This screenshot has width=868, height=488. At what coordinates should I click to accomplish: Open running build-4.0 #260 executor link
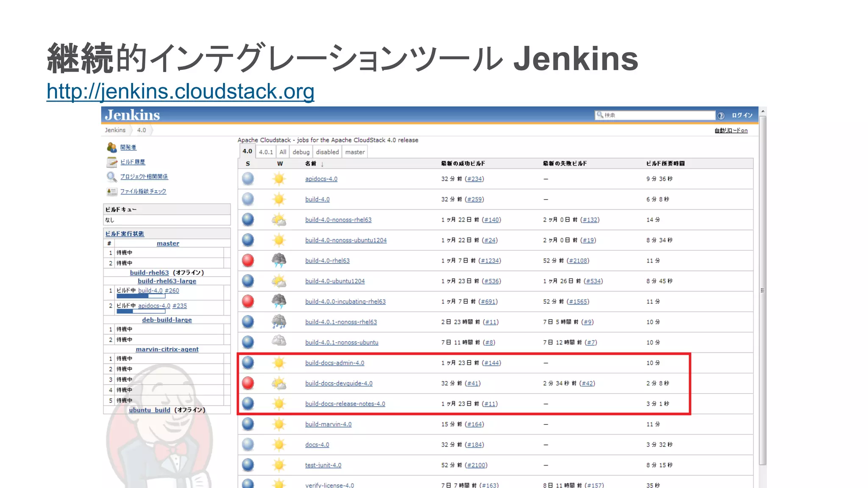(x=159, y=291)
